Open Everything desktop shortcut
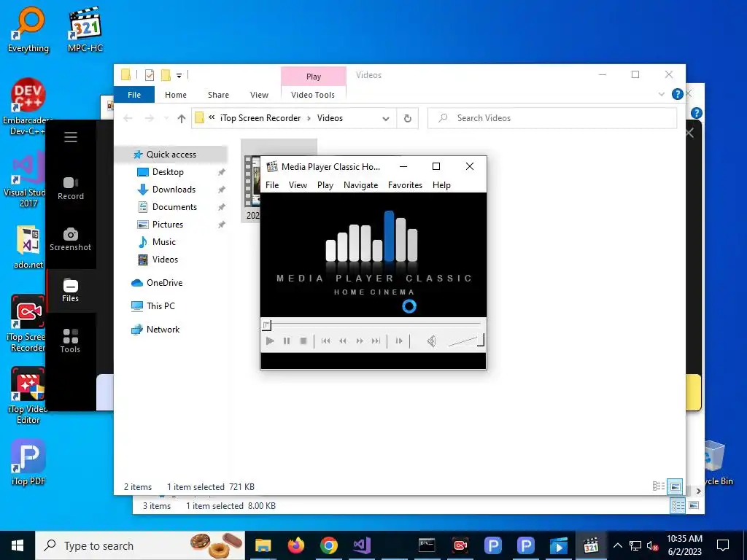 point(28,29)
